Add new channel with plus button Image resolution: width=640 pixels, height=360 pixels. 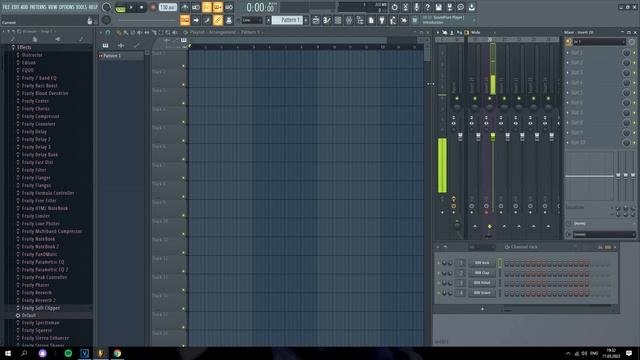tap(482, 309)
